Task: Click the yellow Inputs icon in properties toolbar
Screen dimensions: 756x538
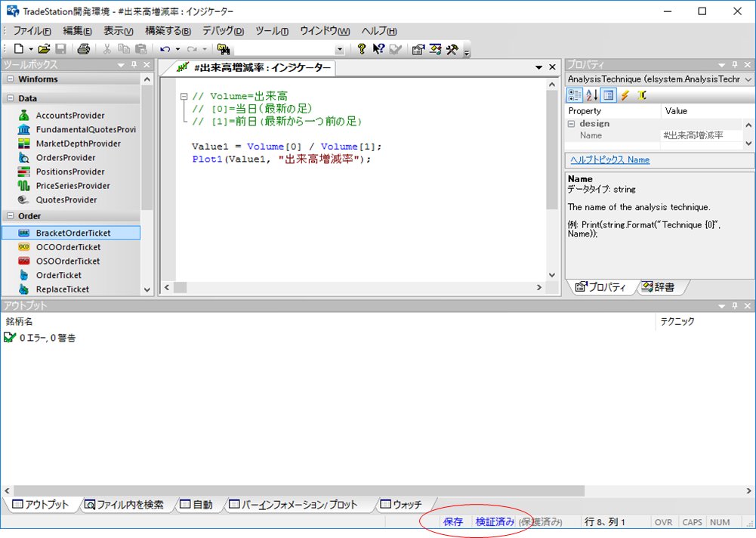Action: [x=642, y=95]
